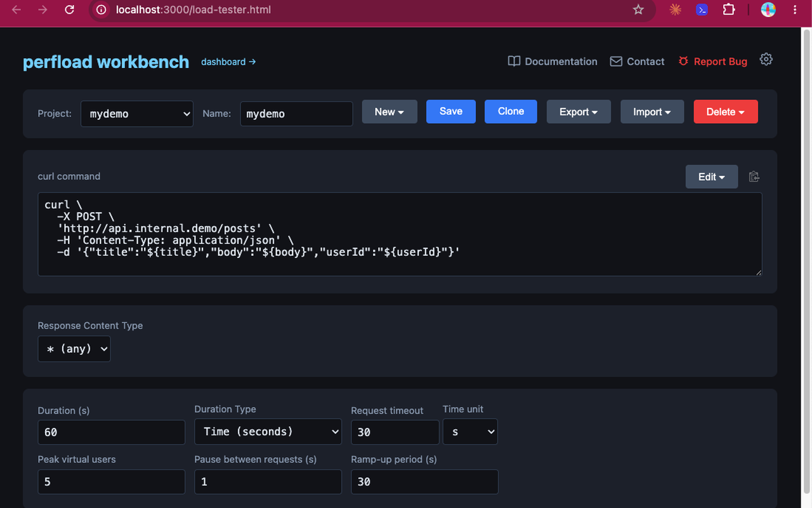
Task: Click the Request timeout field
Action: 395,432
